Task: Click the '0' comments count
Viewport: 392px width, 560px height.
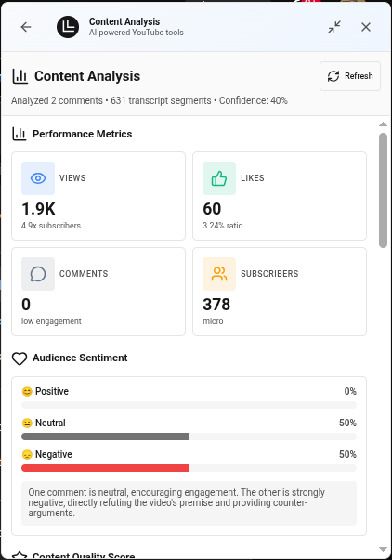Action: pos(26,305)
